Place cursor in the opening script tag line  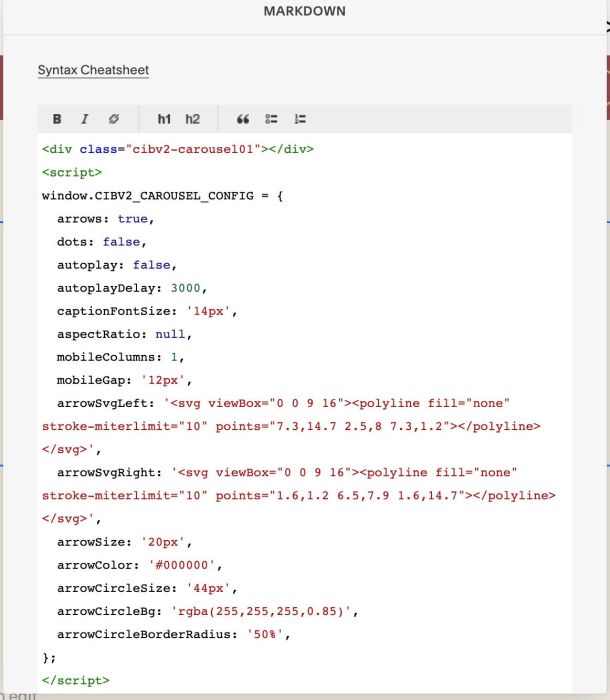(72, 172)
